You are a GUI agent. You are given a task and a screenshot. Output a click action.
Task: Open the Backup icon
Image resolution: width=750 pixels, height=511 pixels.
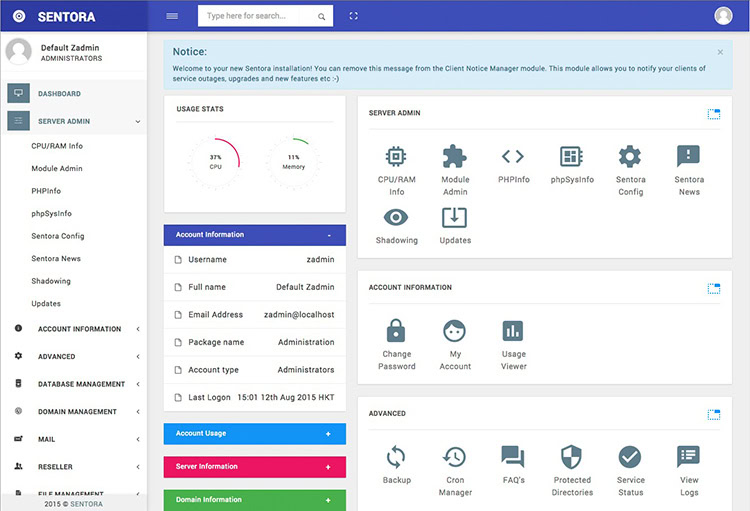(396, 457)
